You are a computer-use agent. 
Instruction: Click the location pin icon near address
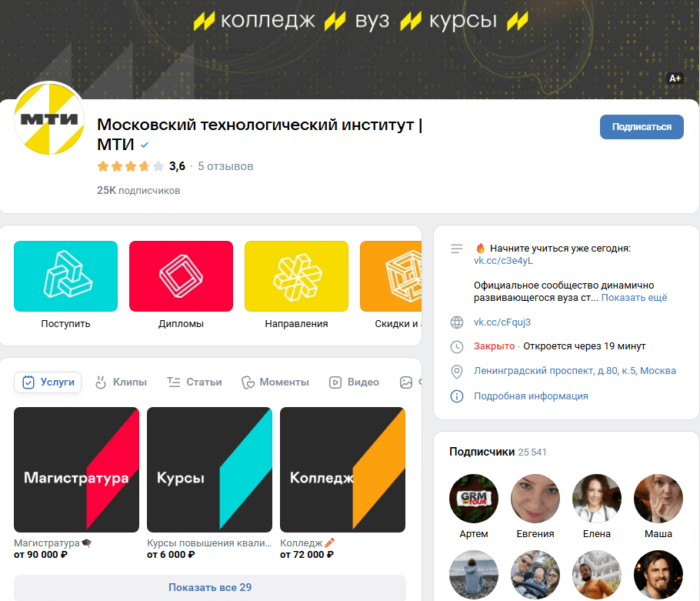point(457,372)
